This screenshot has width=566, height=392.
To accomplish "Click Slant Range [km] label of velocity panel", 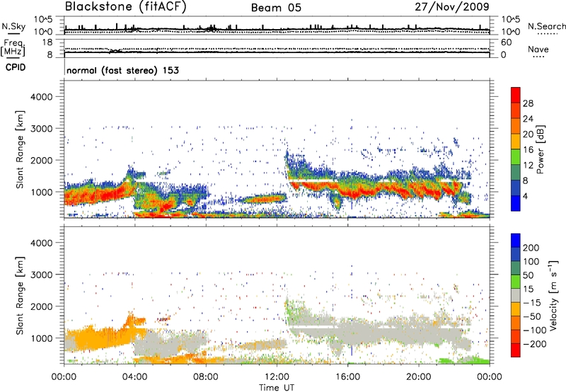I will pyautogui.click(x=20, y=296).
